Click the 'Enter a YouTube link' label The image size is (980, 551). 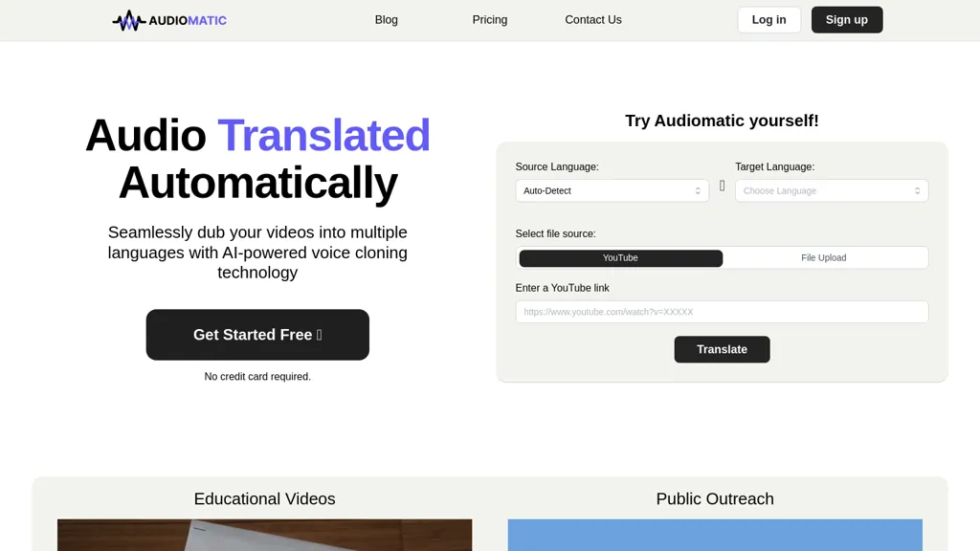(562, 288)
